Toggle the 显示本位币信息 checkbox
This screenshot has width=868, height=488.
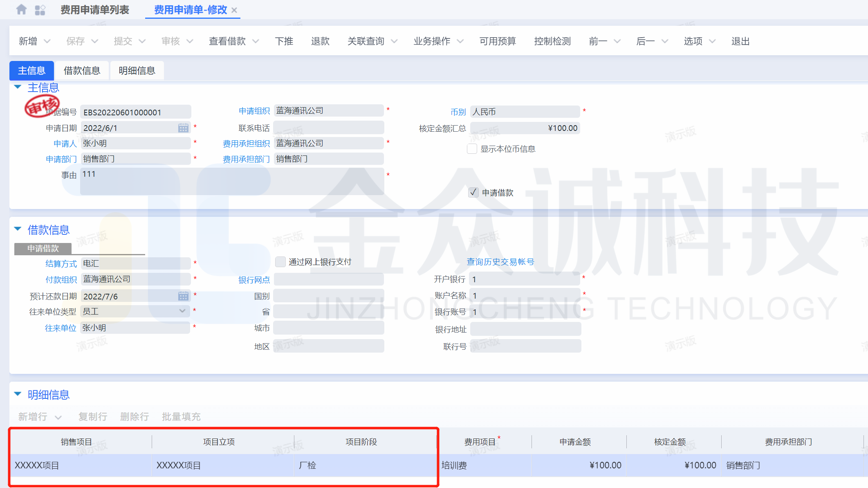coord(472,149)
